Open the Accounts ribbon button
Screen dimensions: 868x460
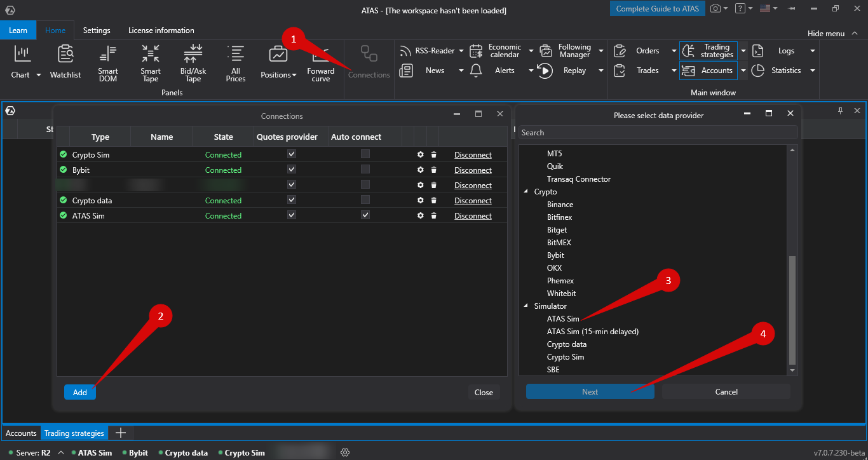[x=708, y=71]
